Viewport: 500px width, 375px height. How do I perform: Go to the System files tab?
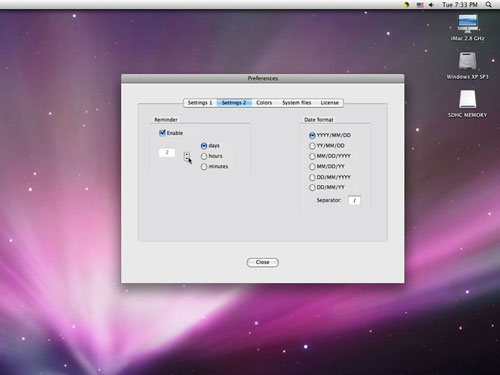point(297,103)
